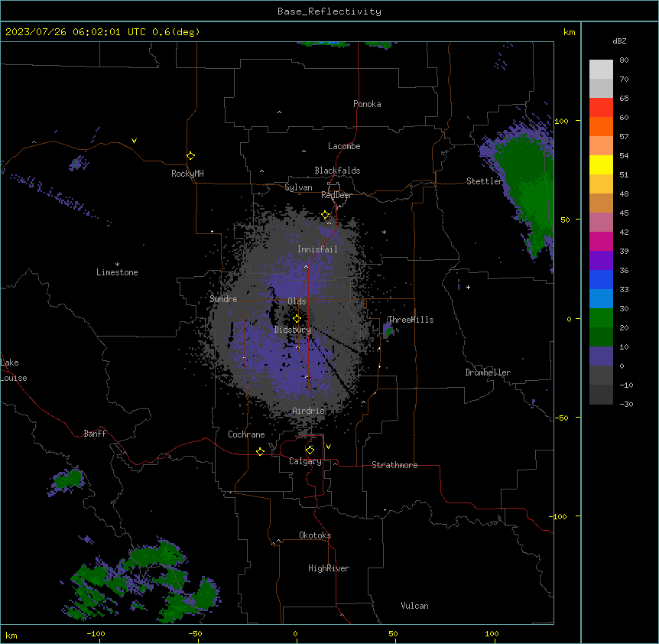Pick the lightest gray swatch at legend top
This screenshot has width=659, height=644.
click(601, 69)
